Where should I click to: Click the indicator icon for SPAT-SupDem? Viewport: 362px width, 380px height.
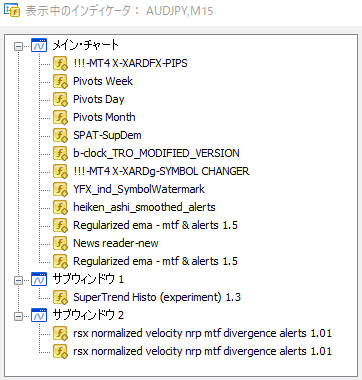click(60, 135)
